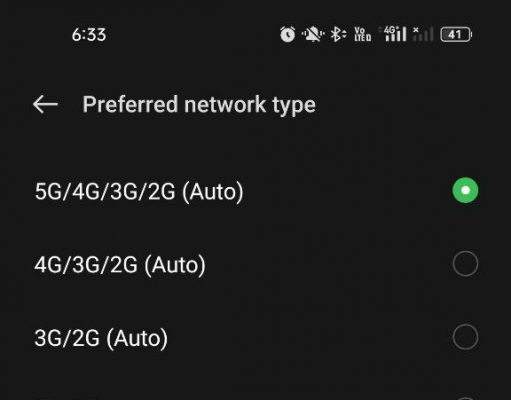This screenshot has height=400, width=511.
Task: Select the 4G/3G/2G (Auto) radio button
Action: 465,264
